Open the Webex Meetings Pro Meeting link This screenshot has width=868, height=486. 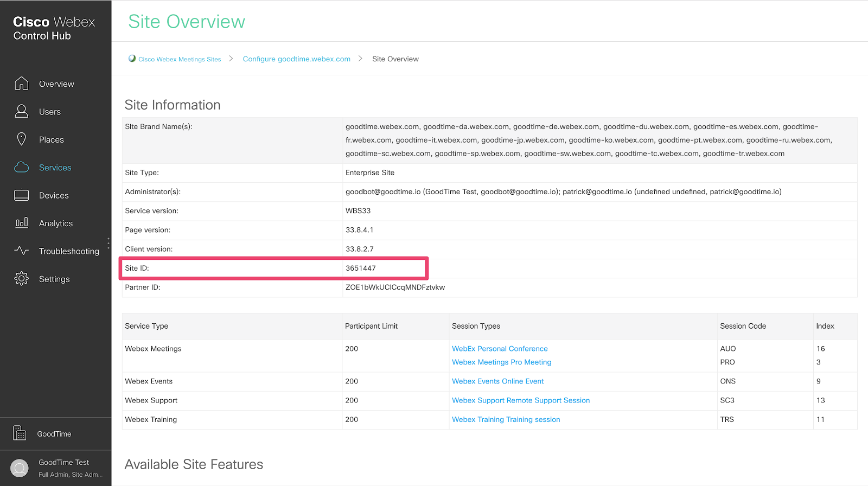pyautogui.click(x=501, y=362)
